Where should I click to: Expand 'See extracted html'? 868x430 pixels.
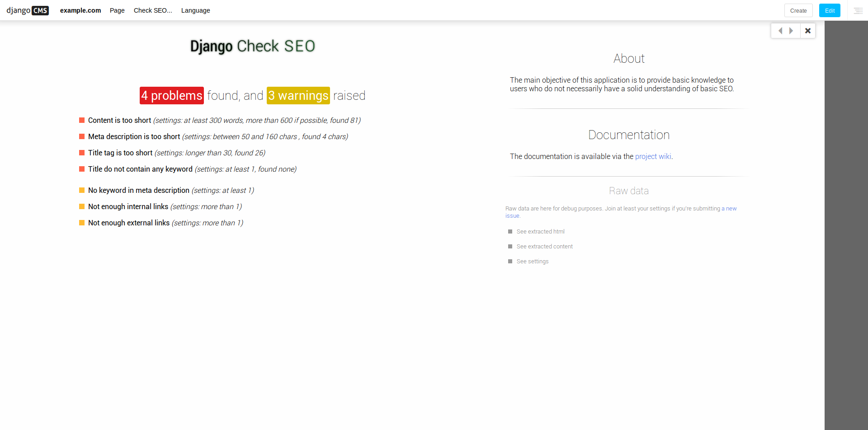541,232
